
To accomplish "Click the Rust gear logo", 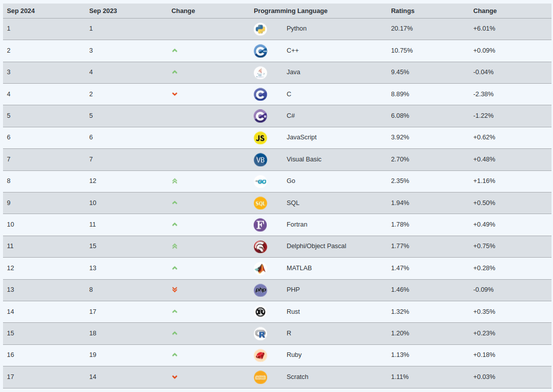I will (260, 312).
